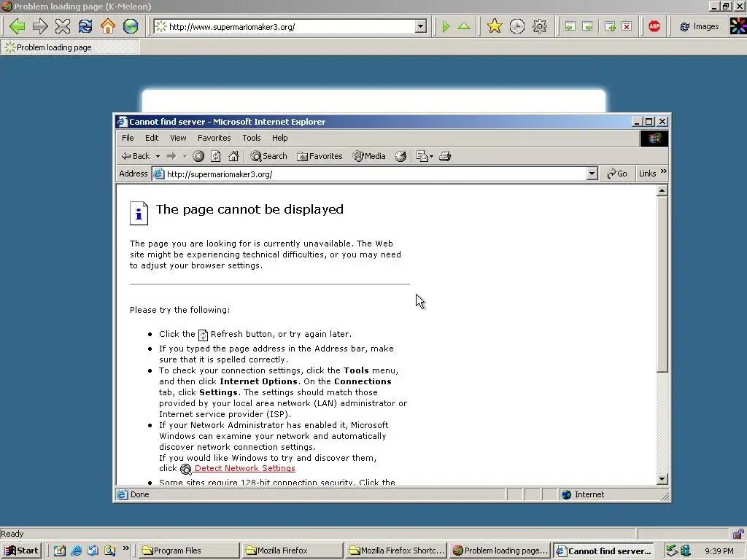The width and height of the screenshot is (747, 560).
Task: Expand IE Address bar dropdown
Action: tap(592, 174)
